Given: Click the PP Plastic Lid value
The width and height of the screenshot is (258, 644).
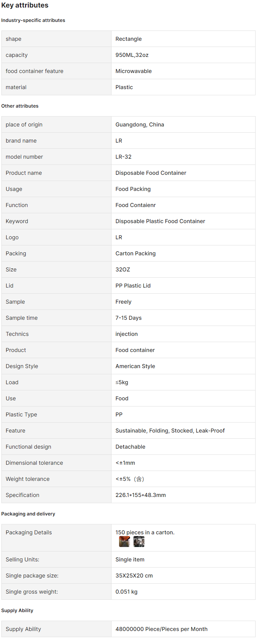Looking at the screenshot, I should pyautogui.click(x=133, y=285).
